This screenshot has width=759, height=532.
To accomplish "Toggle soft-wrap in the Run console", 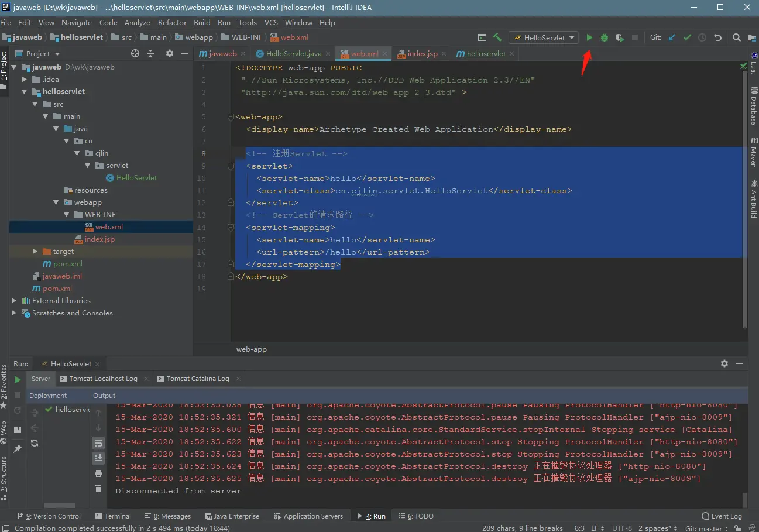I will click(98, 443).
